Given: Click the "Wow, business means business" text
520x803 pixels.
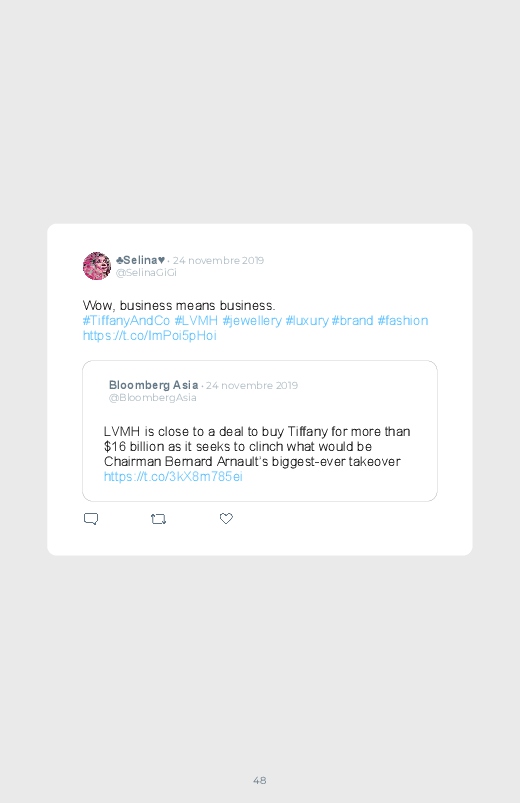Looking at the screenshot, I should (179, 306).
